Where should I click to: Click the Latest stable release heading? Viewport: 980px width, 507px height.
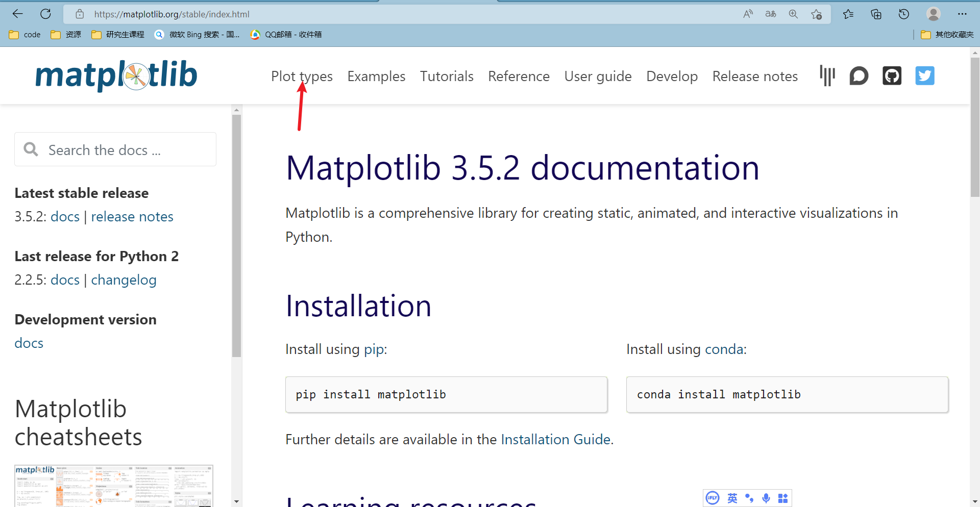click(82, 193)
